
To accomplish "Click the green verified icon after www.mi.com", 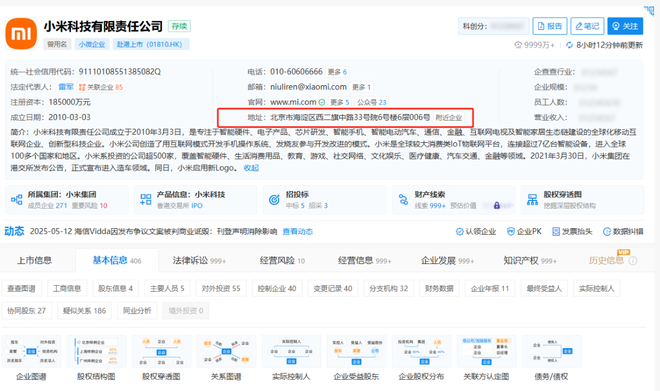I will click(322, 102).
